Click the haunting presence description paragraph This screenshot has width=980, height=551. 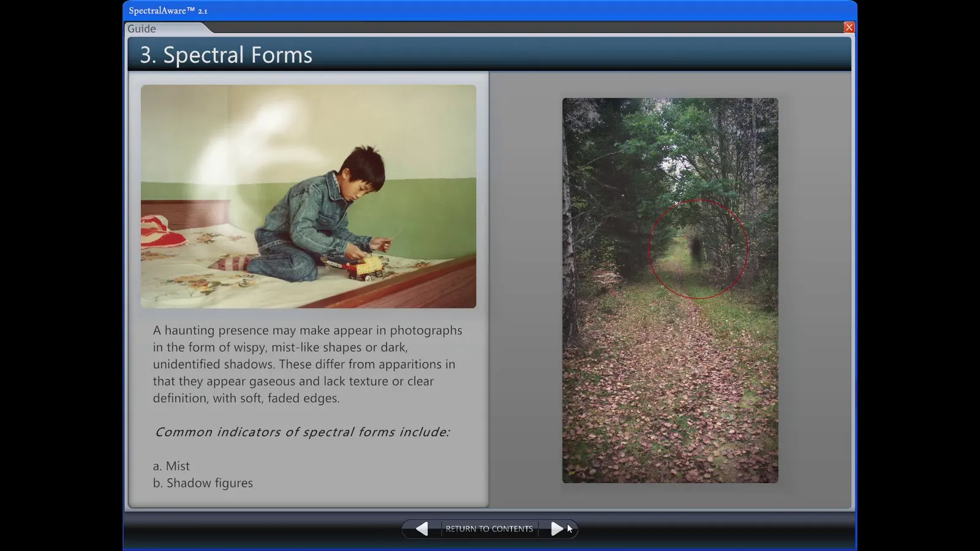pyautogui.click(x=307, y=364)
